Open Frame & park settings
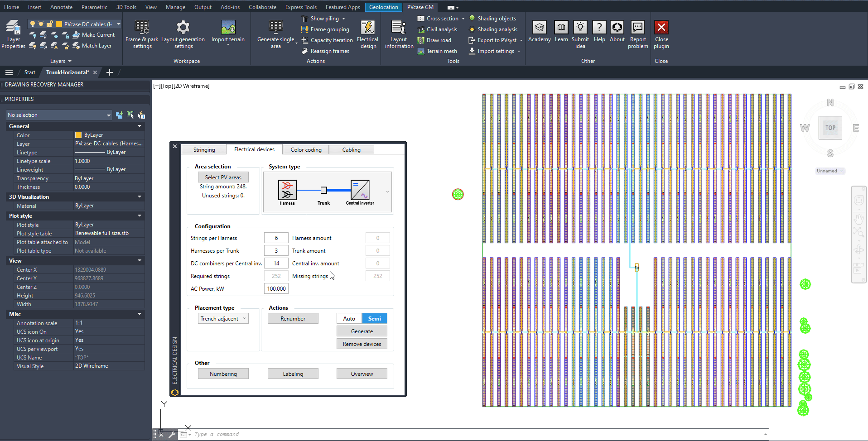This screenshot has height=441, width=868. [142, 34]
